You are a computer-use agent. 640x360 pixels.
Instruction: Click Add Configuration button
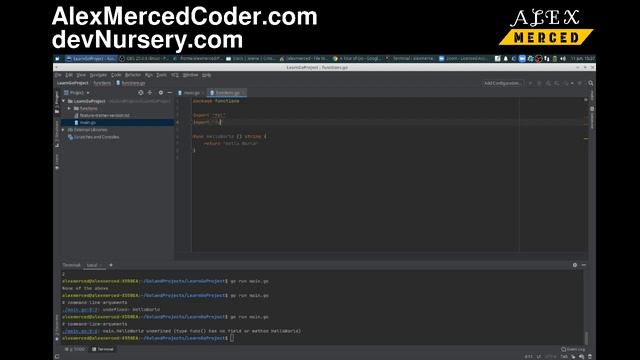[502, 83]
